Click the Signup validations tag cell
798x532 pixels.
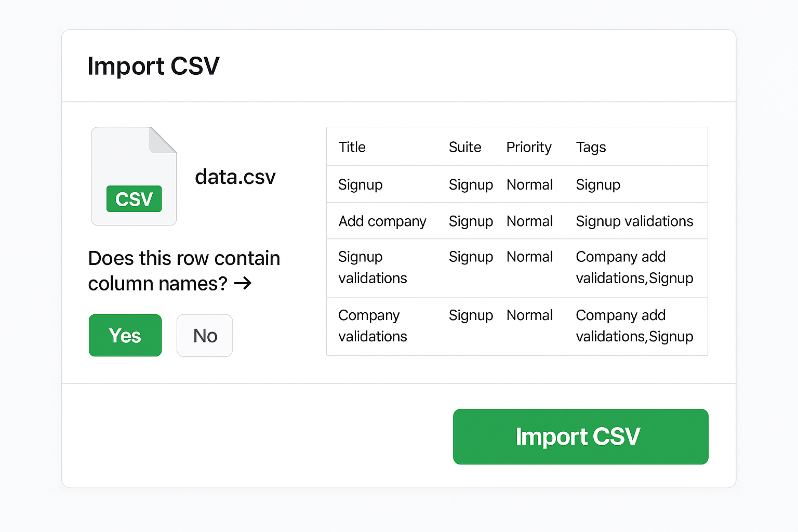(x=634, y=221)
